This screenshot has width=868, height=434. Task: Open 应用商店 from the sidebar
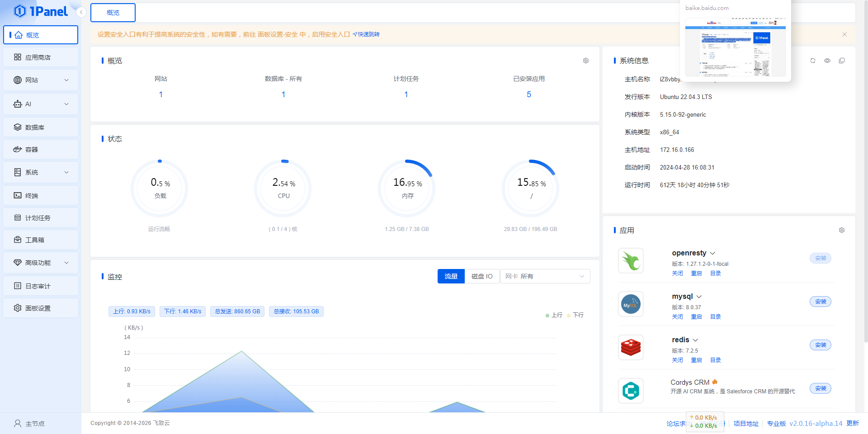click(41, 57)
